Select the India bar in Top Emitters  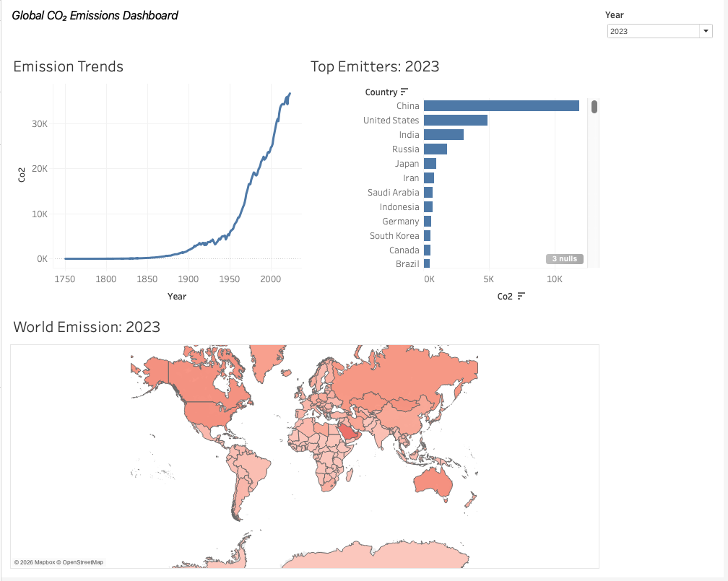pos(443,134)
